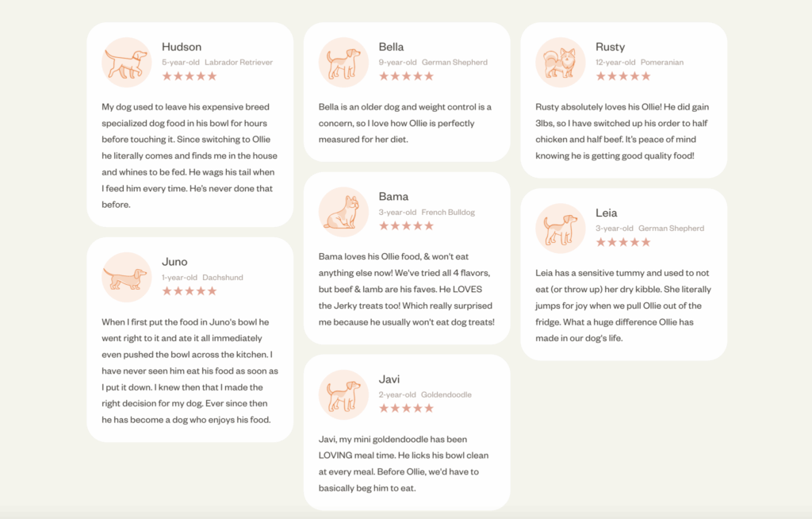Click Bella's German Shepherd dog avatar
The height and width of the screenshot is (519, 812).
(x=343, y=62)
